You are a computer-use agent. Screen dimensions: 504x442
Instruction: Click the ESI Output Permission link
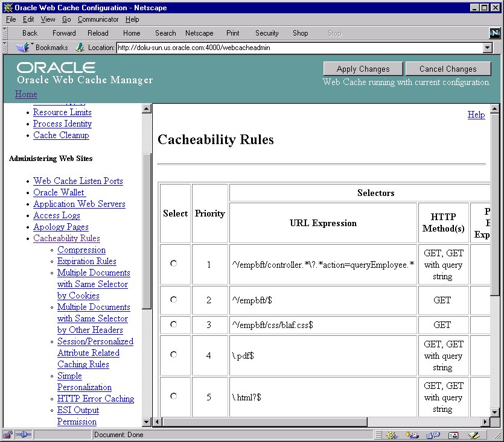click(78, 415)
